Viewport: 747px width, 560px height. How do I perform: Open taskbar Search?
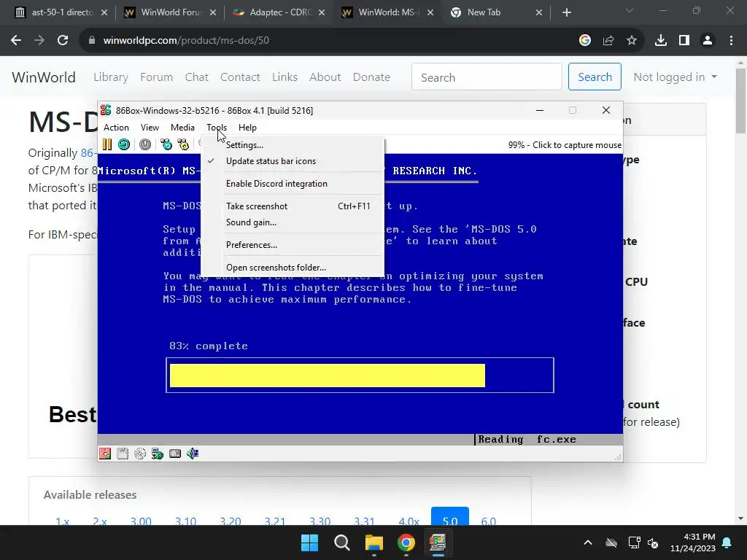[x=341, y=542]
